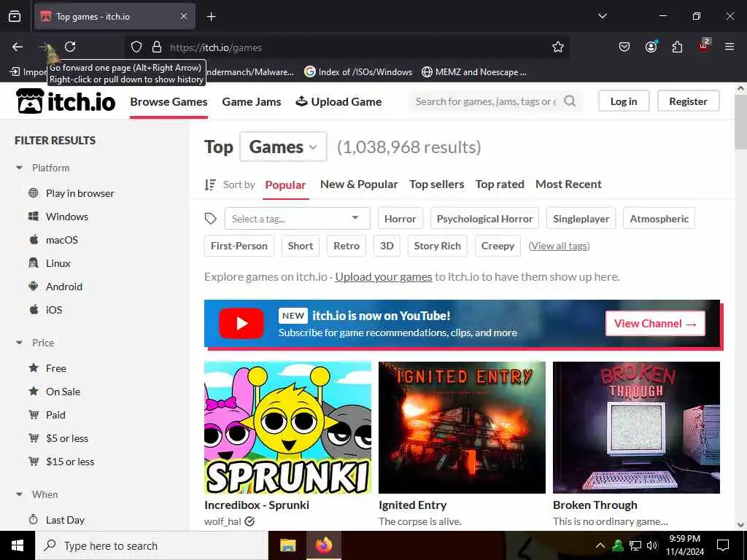This screenshot has width=747, height=560.
Task: Sort by New & Popular
Action: [x=359, y=184]
